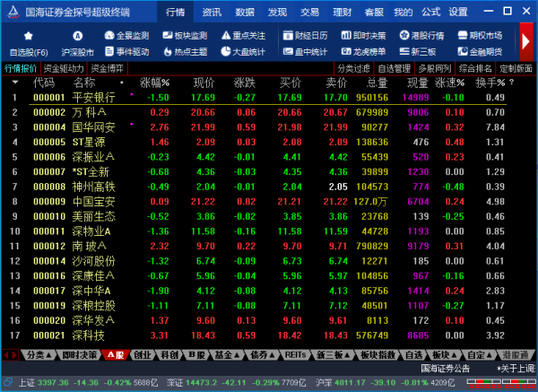Select bottom 即时决策 tab
This screenshot has width=538, height=392.
[x=80, y=355]
